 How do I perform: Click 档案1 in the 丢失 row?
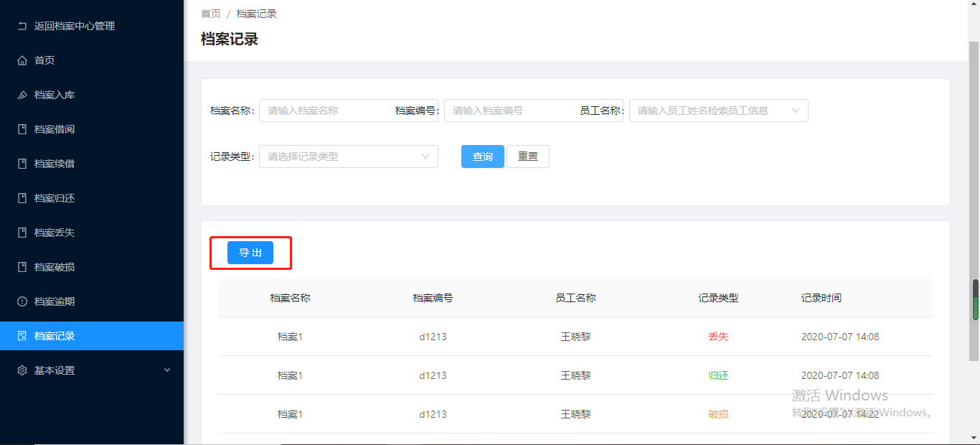coord(290,337)
